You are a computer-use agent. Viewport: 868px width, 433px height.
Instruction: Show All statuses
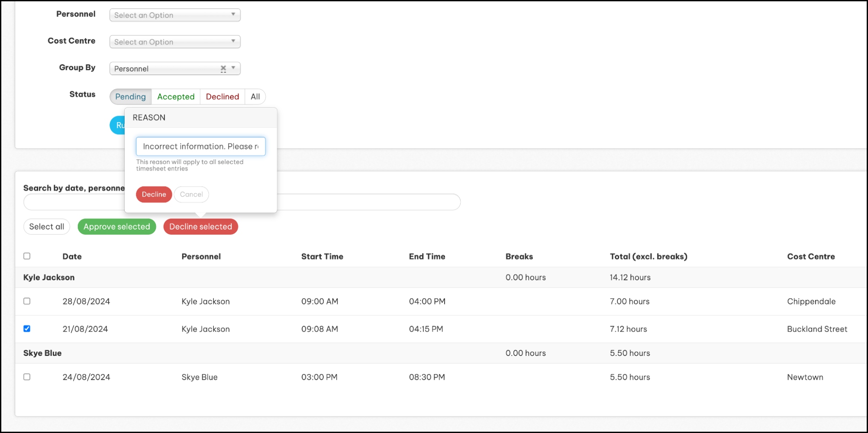click(255, 97)
